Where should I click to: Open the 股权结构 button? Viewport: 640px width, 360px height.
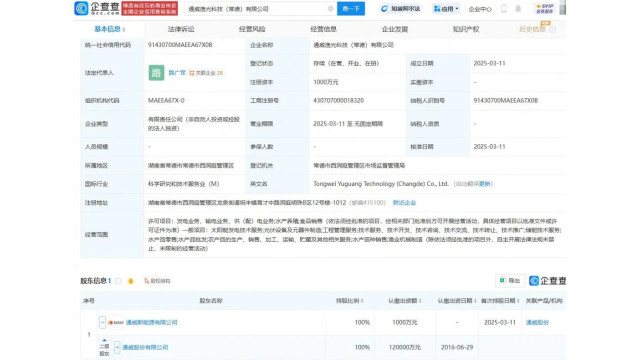pyautogui.click(x=158, y=281)
